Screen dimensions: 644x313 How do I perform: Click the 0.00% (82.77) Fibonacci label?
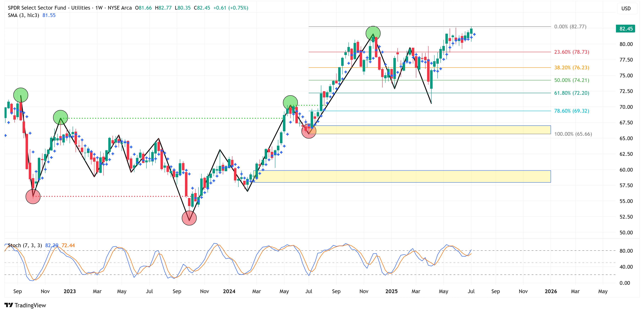pyautogui.click(x=570, y=26)
